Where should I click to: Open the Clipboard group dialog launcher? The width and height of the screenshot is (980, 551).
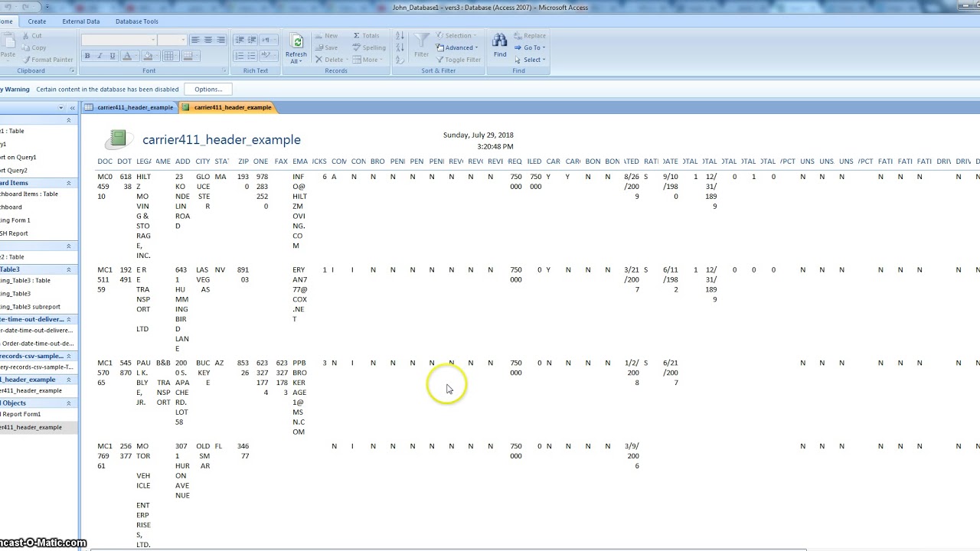click(x=73, y=71)
